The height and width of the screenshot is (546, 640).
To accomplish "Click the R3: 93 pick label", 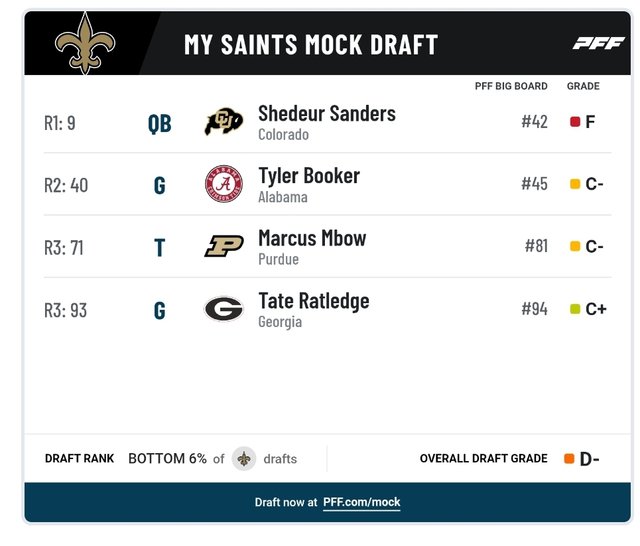I will click(66, 310).
